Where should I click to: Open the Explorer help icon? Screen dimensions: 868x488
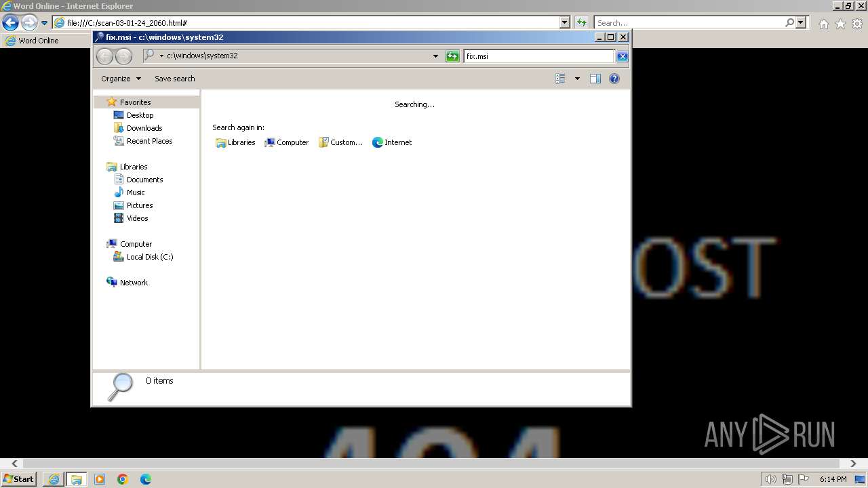[x=614, y=79]
